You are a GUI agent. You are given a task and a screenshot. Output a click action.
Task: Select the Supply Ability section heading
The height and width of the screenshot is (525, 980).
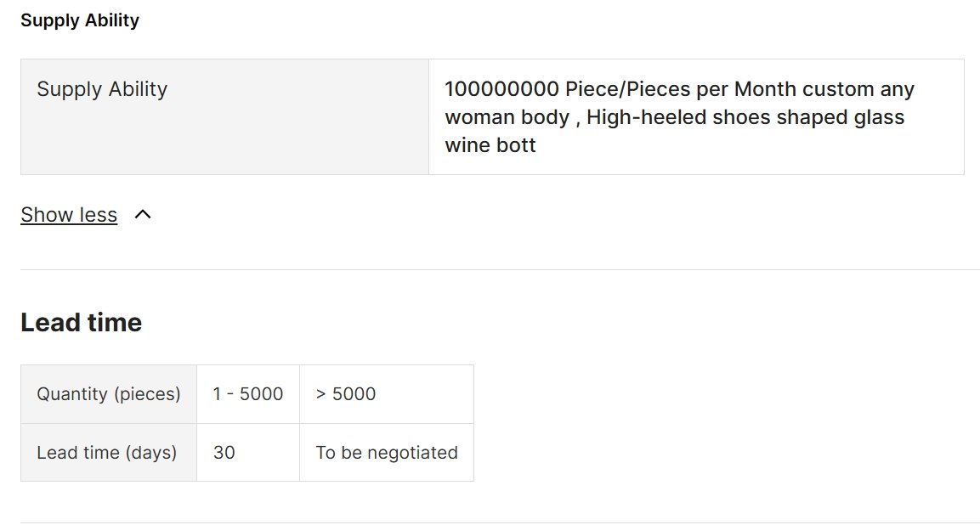point(80,20)
